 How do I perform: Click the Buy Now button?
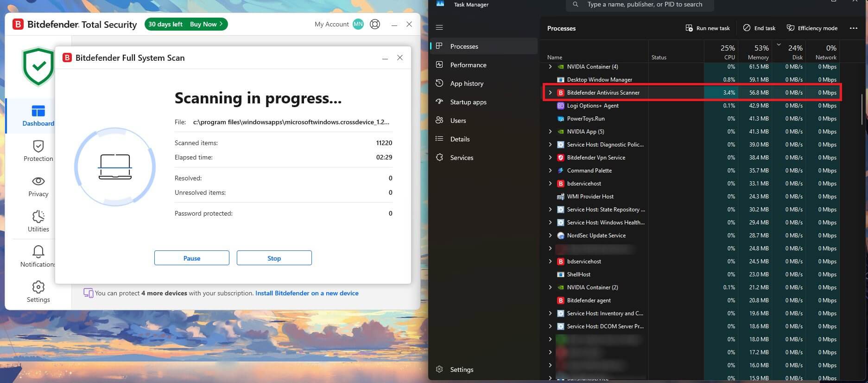click(x=206, y=24)
